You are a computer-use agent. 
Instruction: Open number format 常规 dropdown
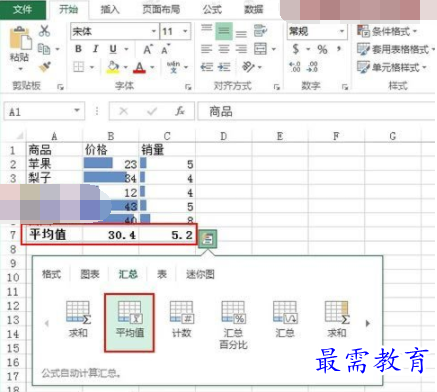(x=342, y=31)
